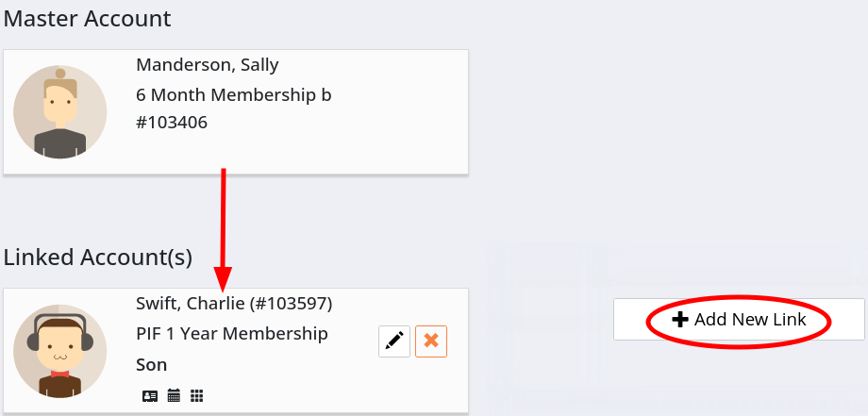
Task: Click the grid icon under Son
Action: [197, 396]
